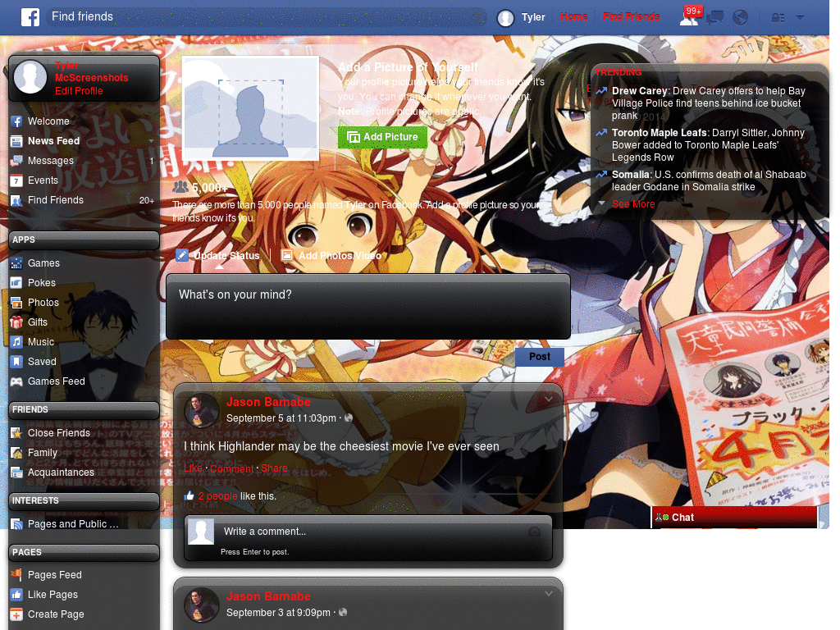Open Close Friends list icon
Viewport: 840px width, 630px height.
click(16, 433)
